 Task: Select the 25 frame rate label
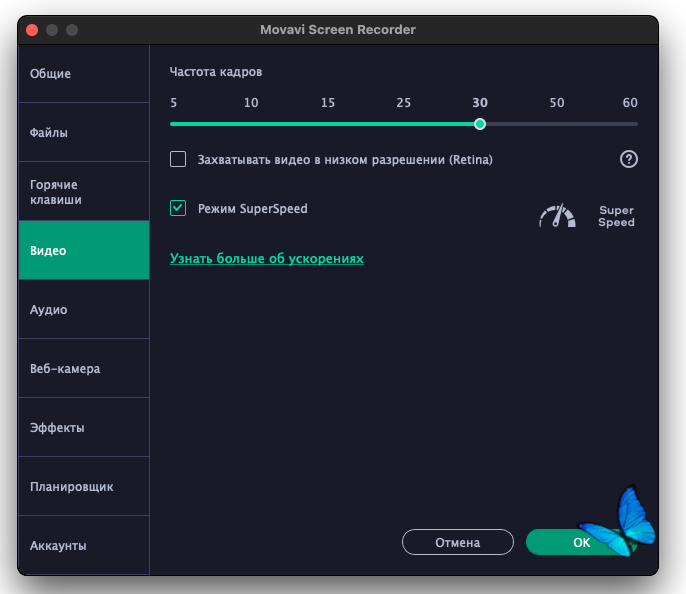click(403, 103)
